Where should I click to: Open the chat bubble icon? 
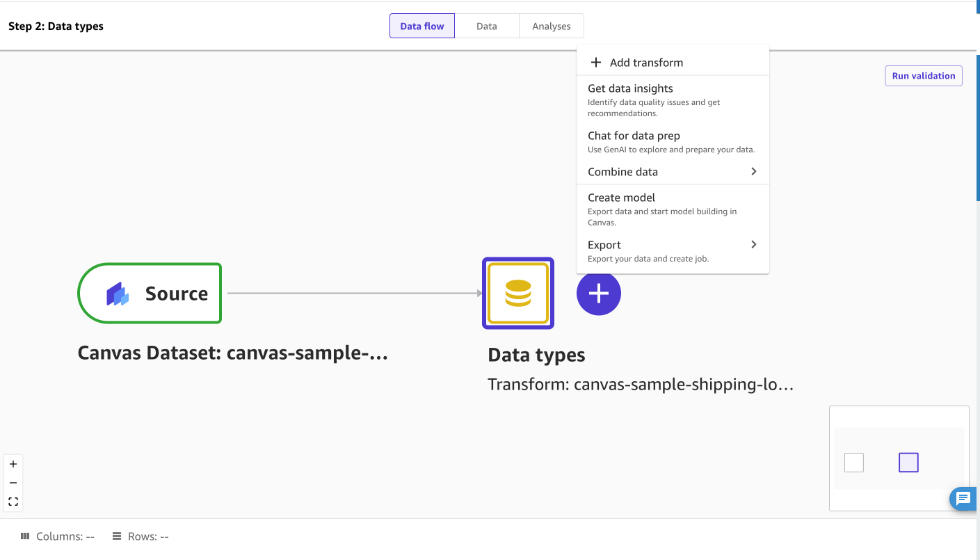pyautogui.click(x=963, y=499)
